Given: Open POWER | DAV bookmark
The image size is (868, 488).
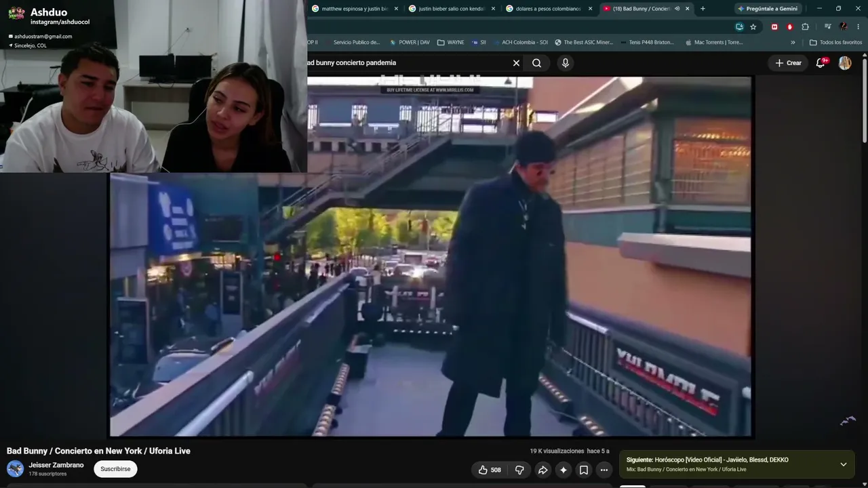Looking at the screenshot, I should click(409, 42).
